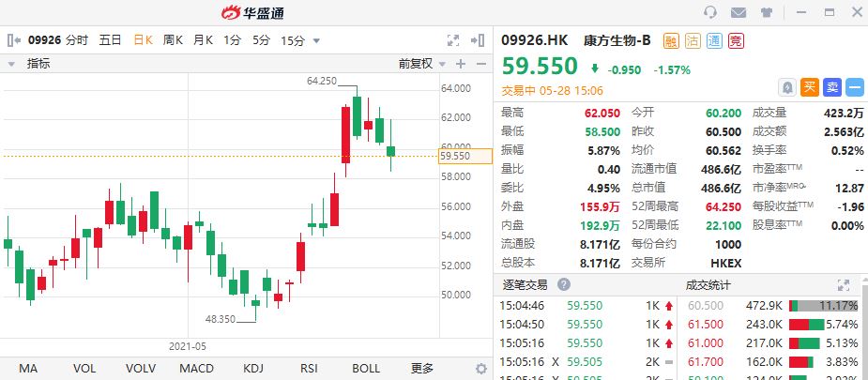
Task: Click the 指标 label
Action: (x=38, y=64)
